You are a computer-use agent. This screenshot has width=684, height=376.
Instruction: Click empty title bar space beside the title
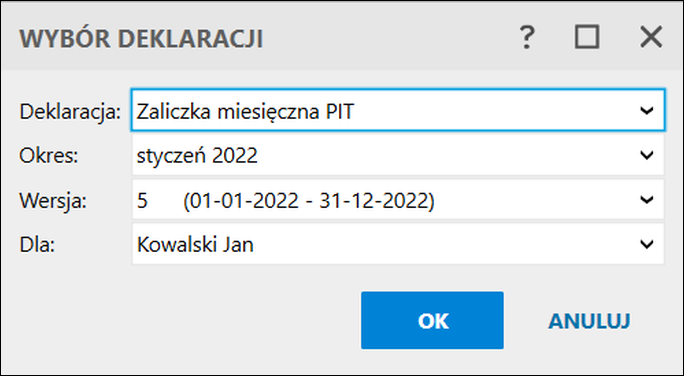(x=388, y=37)
